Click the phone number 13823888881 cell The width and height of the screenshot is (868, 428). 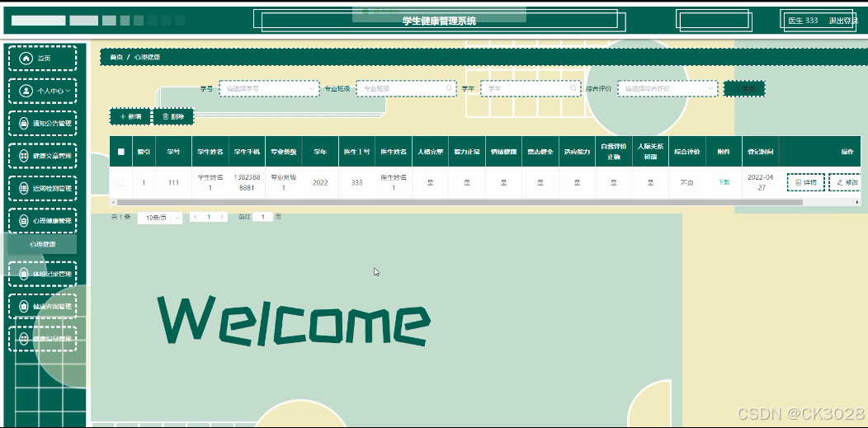point(247,182)
